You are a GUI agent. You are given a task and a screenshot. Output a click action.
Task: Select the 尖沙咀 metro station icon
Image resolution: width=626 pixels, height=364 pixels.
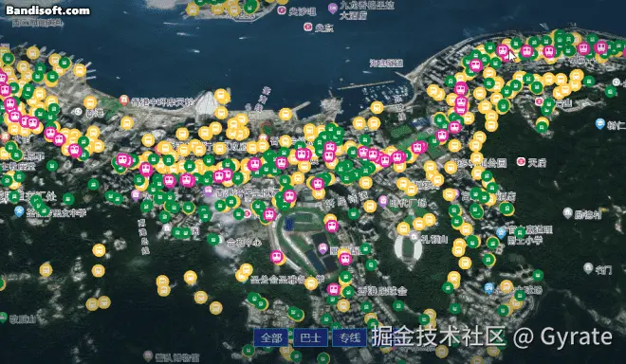point(282,10)
